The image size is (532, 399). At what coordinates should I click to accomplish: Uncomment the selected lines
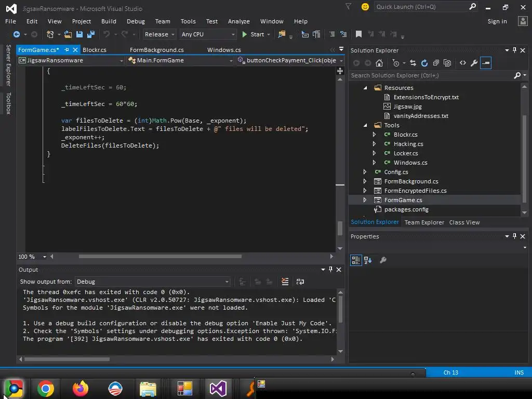pos(343,34)
